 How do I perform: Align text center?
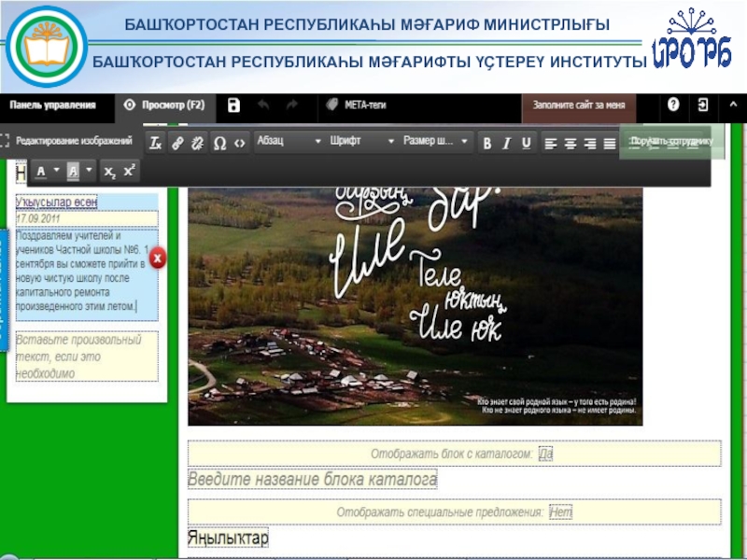(571, 143)
